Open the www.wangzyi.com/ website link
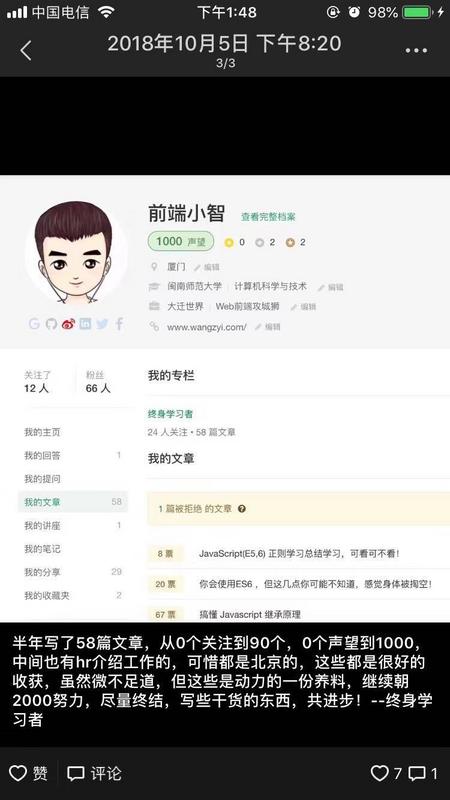The height and width of the screenshot is (800, 450). pos(207,327)
